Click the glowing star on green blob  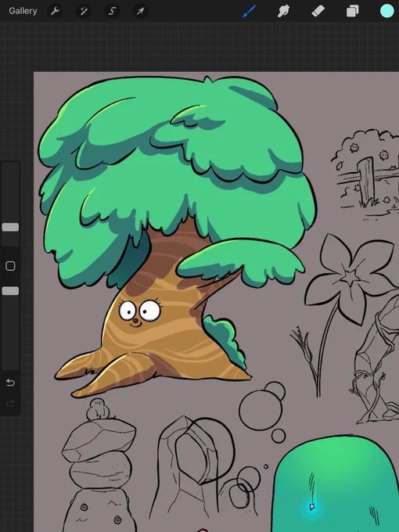312,507
